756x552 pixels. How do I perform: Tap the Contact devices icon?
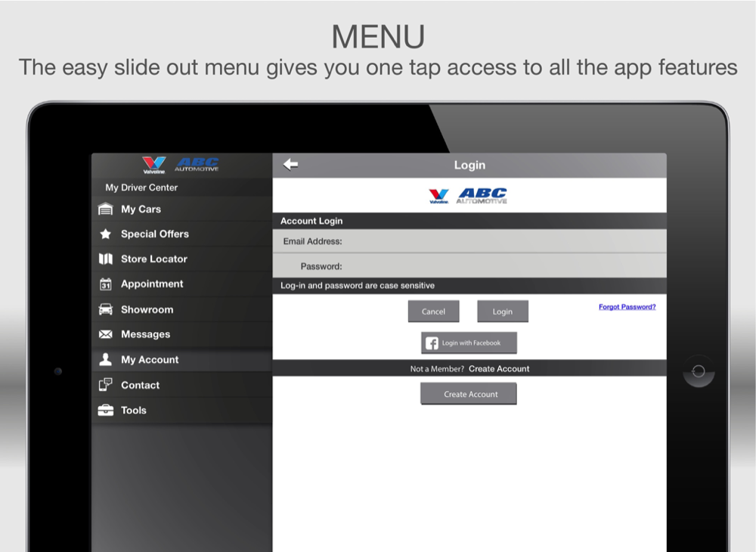coord(106,385)
